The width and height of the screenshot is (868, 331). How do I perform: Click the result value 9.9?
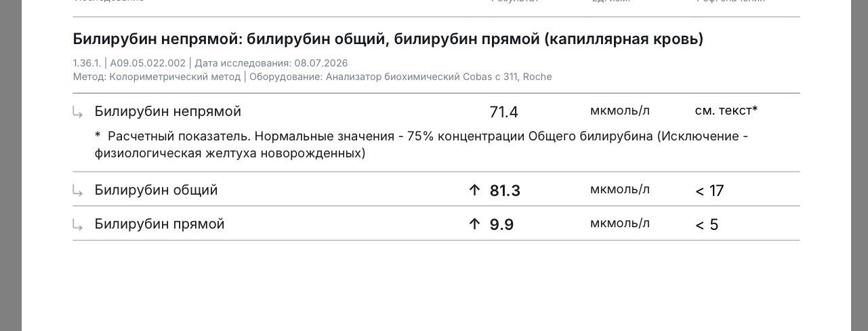pyautogui.click(x=501, y=225)
